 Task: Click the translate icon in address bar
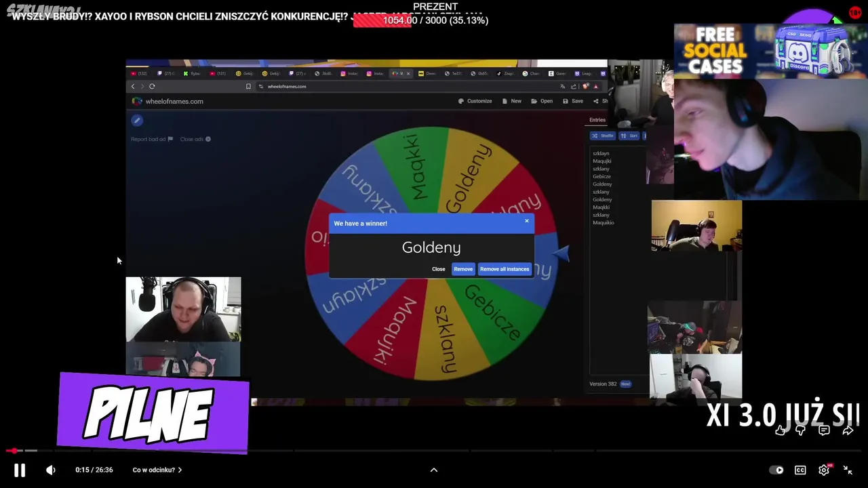tap(562, 86)
